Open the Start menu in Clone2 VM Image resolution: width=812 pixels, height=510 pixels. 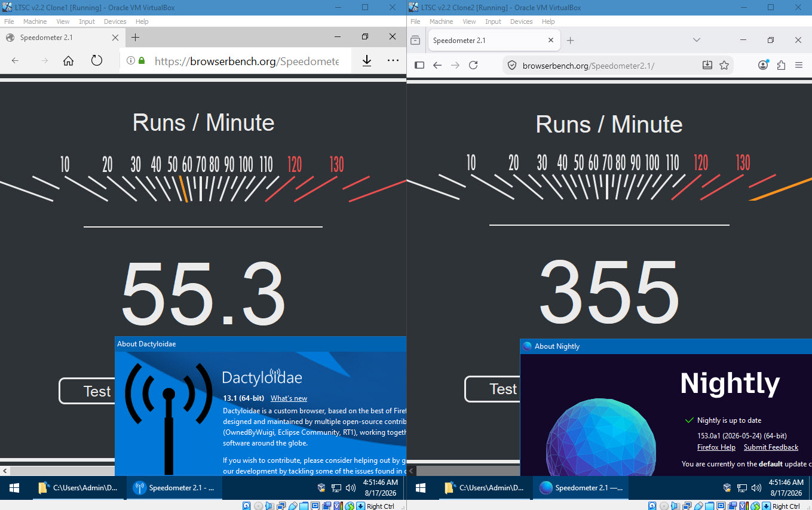click(421, 488)
